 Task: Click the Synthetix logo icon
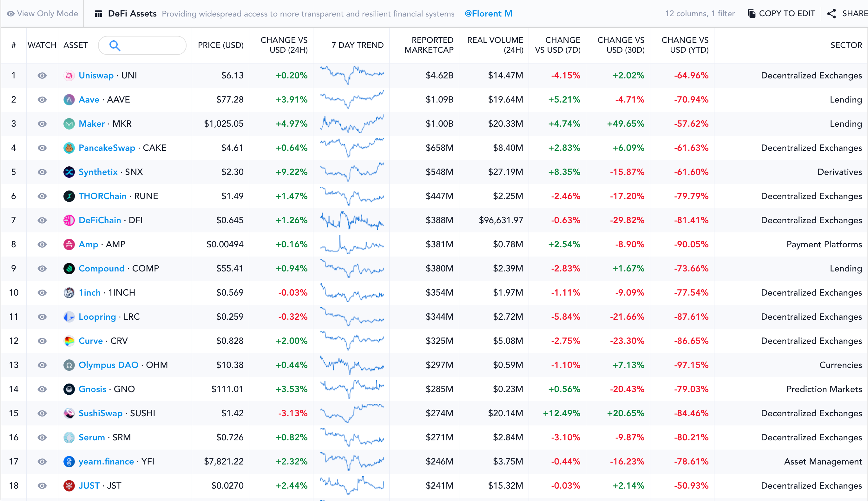(x=69, y=172)
